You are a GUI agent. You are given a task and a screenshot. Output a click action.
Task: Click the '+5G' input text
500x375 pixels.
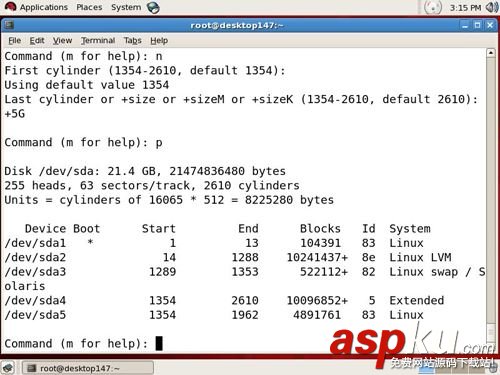pos(15,114)
